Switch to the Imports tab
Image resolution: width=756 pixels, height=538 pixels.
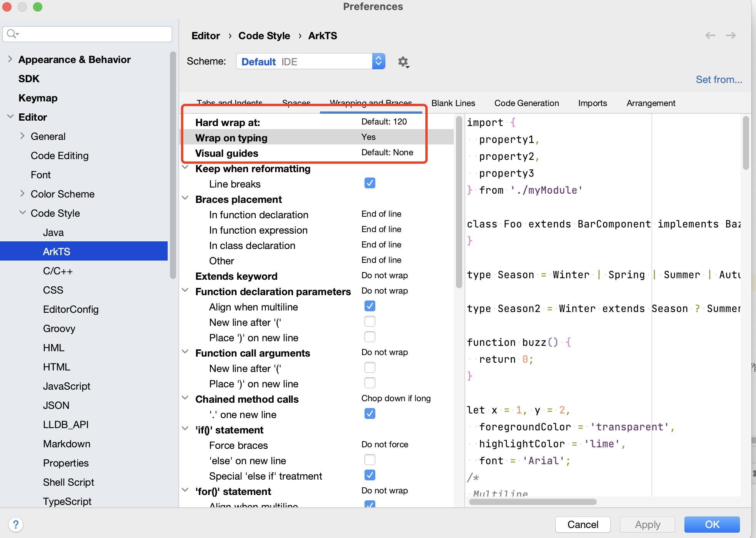pos(592,103)
